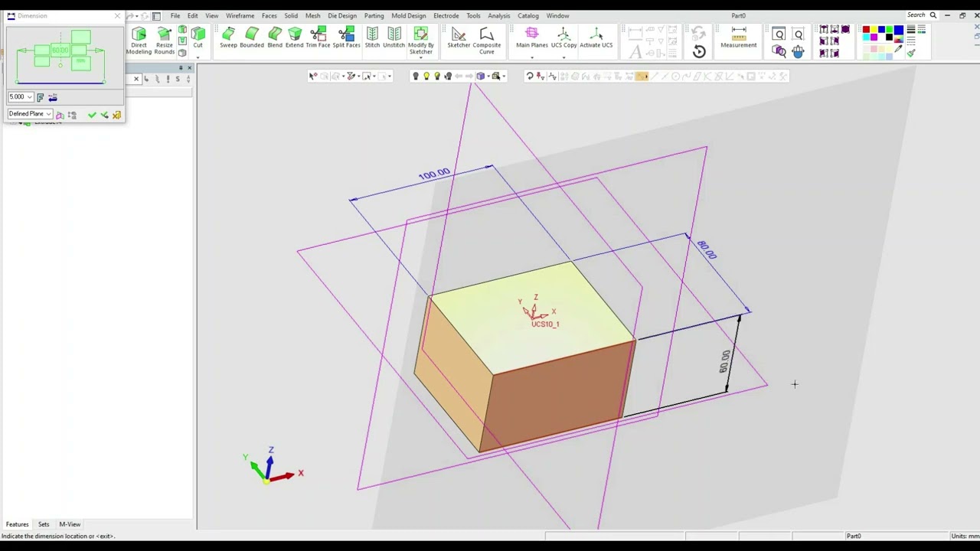Image resolution: width=980 pixels, height=551 pixels.
Task: Close the Dimension dialog
Action: 117,15
